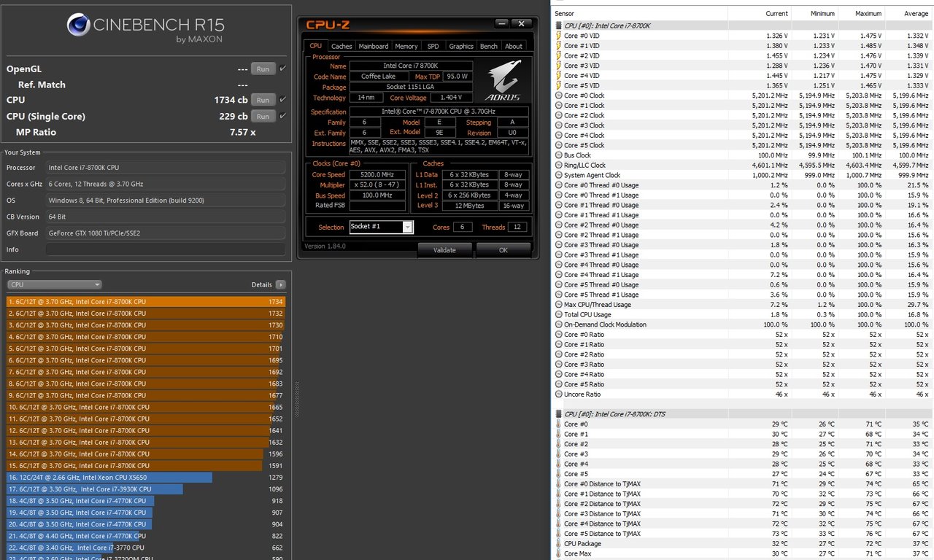Toggle the CPU (Single Core) test checkmark

[282, 116]
